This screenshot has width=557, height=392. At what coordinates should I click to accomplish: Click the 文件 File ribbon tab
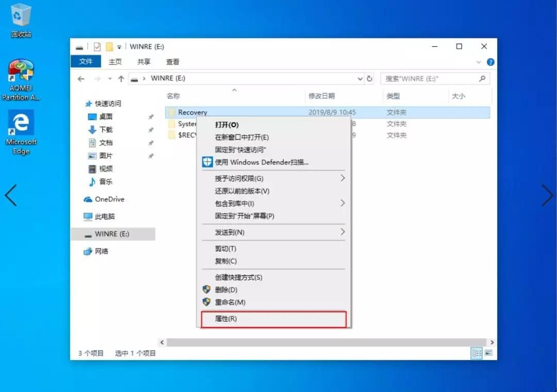pyautogui.click(x=86, y=62)
